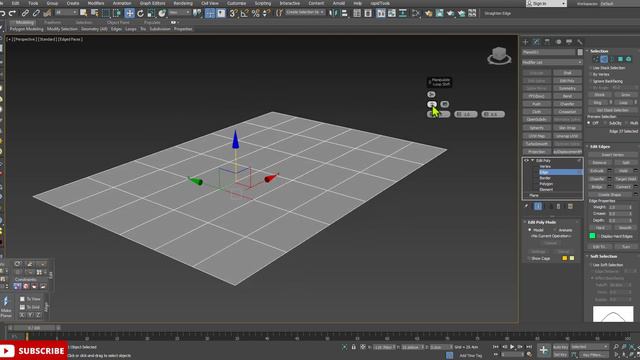
Task: Switch to the Motion command panel tab
Action: tap(558, 42)
